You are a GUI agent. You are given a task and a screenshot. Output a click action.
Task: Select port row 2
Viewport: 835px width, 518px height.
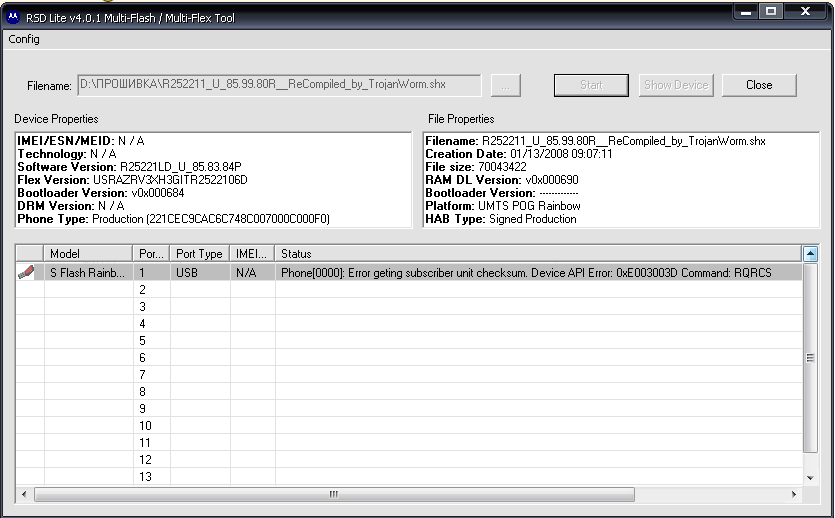tap(408, 290)
